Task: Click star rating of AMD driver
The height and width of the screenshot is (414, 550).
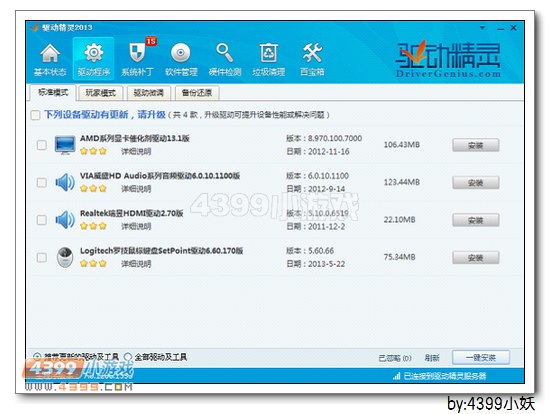Action: coord(93,151)
